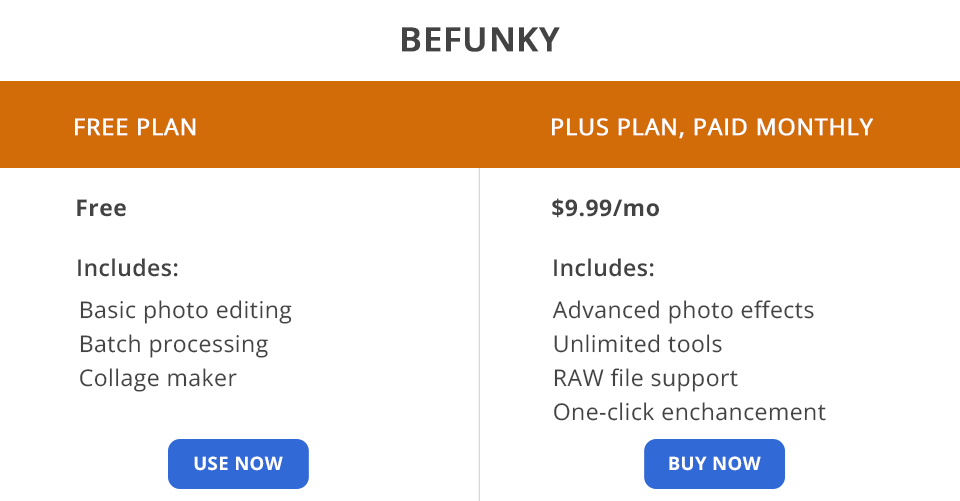Image resolution: width=960 pixels, height=501 pixels.
Task: Select the FREE PLAN header
Action: (x=135, y=127)
